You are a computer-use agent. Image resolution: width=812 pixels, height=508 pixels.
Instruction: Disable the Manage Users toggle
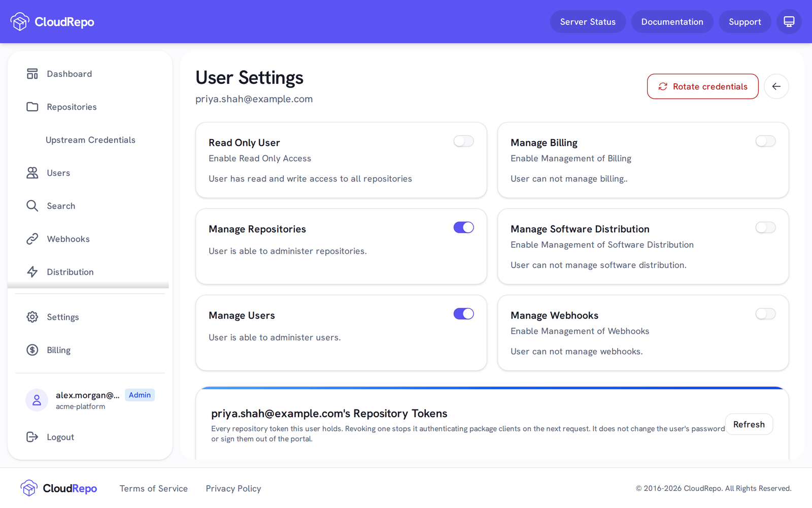[x=463, y=314]
